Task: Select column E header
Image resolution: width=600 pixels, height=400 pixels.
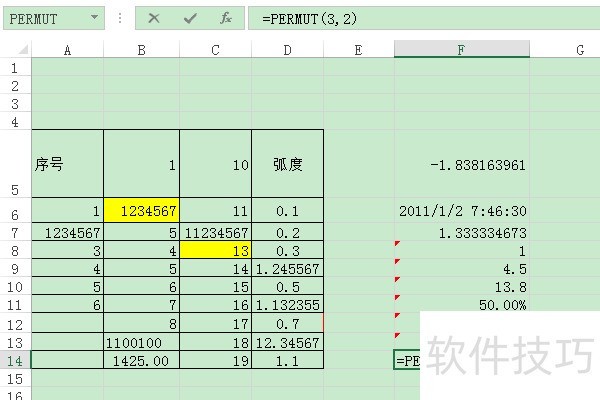Action: [x=359, y=50]
